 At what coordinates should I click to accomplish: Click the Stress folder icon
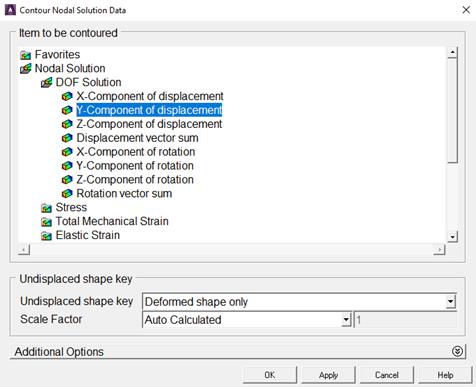pyautogui.click(x=46, y=208)
